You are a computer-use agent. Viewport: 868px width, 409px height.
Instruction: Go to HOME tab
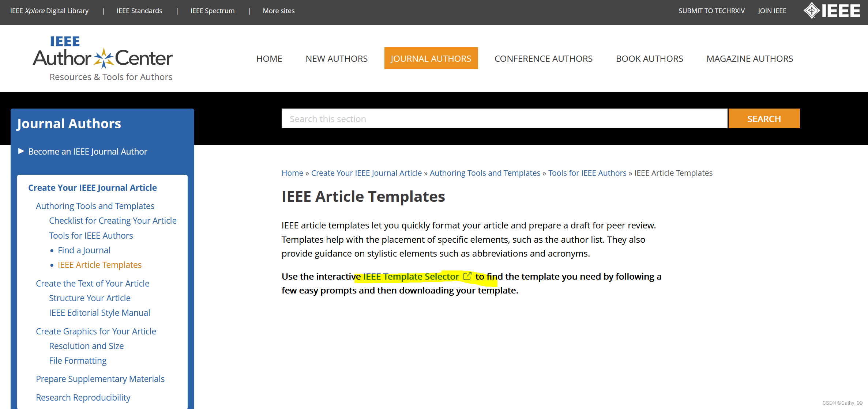click(269, 58)
